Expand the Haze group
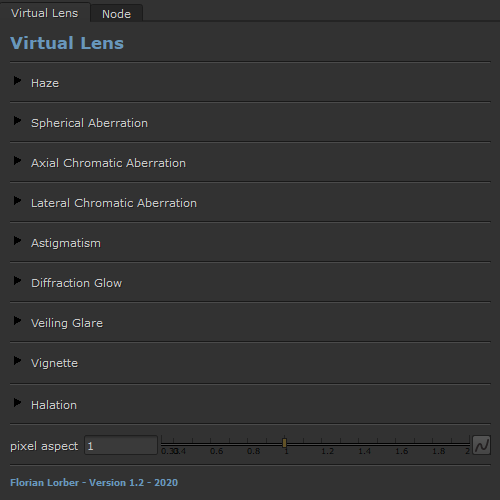Image resolution: width=500 pixels, height=500 pixels. click(17, 81)
